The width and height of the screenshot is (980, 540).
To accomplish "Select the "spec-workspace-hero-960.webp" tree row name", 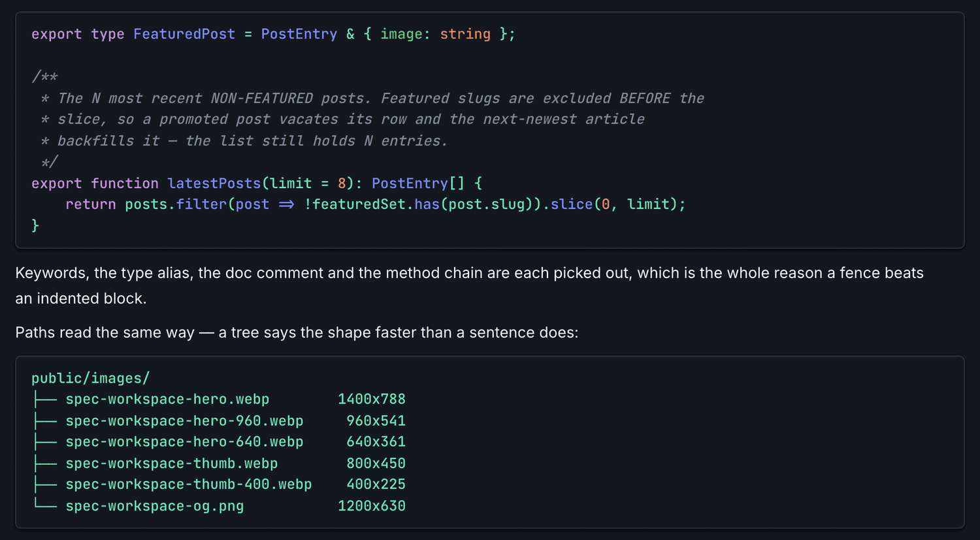I will click(184, 421).
